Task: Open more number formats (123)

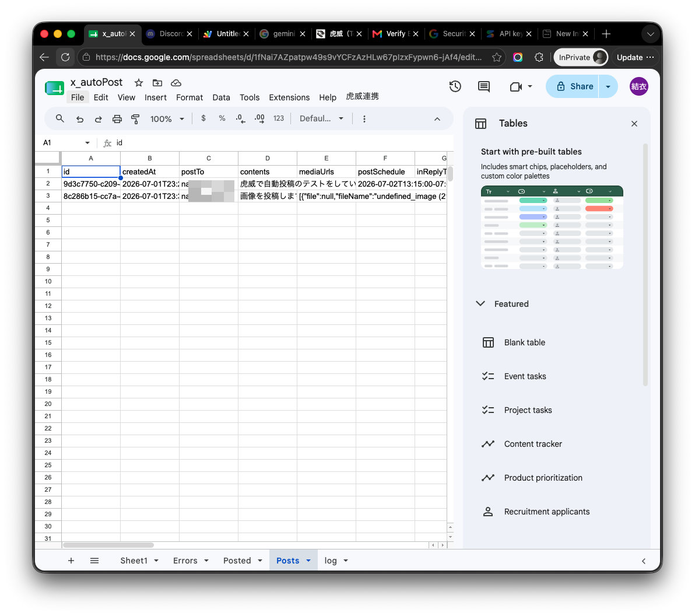Action: (x=278, y=118)
